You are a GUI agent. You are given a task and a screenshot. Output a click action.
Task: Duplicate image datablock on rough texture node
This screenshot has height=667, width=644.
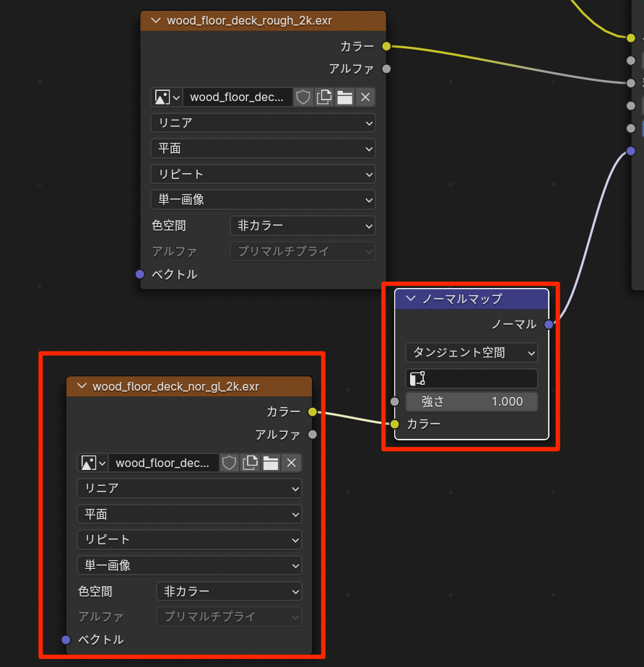tap(324, 97)
